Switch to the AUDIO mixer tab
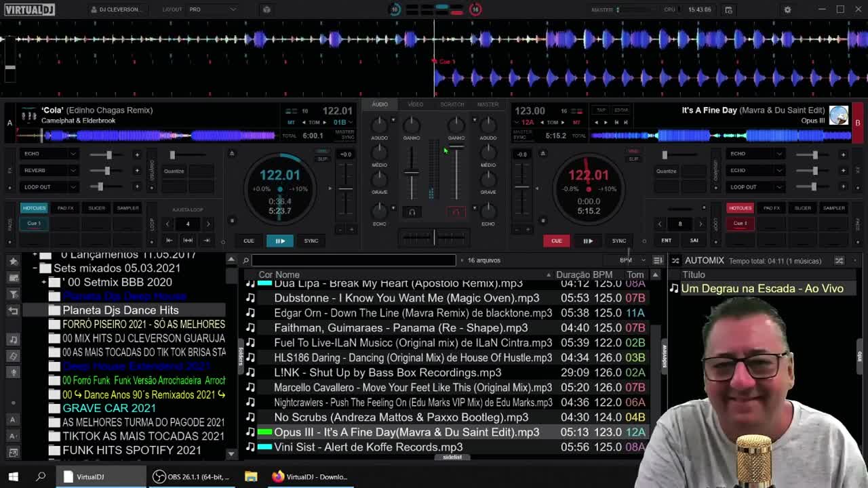 [x=380, y=104]
